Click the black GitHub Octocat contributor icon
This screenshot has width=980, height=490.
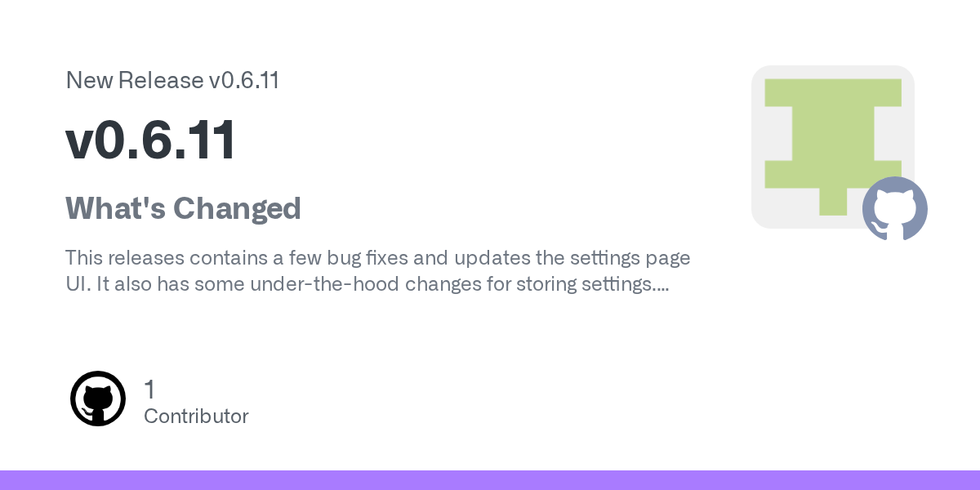[x=98, y=399]
